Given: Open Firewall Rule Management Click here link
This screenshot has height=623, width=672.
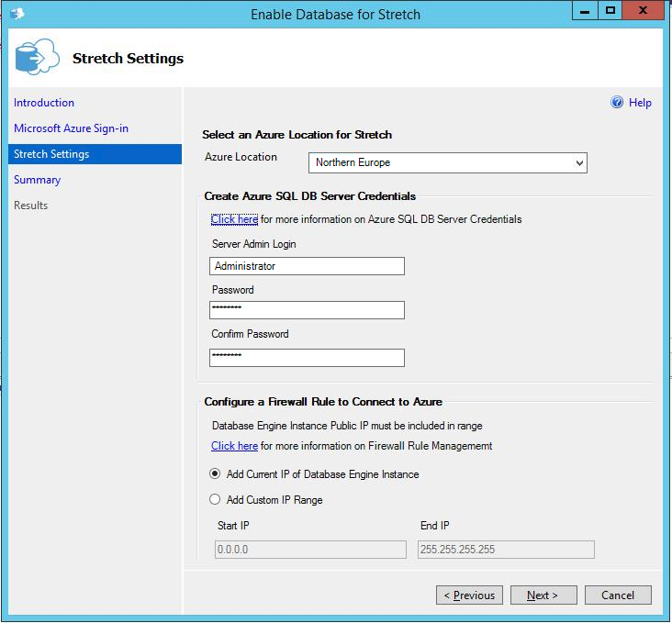Looking at the screenshot, I should click(x=234, y=446).
